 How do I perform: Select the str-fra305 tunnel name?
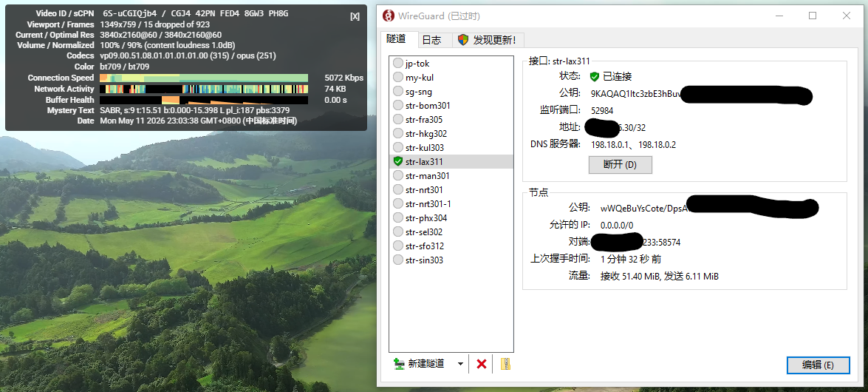point(424,120)
